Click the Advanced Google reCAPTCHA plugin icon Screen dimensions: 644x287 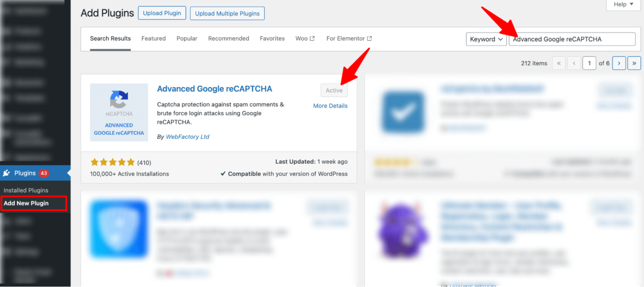pos(119,112)
